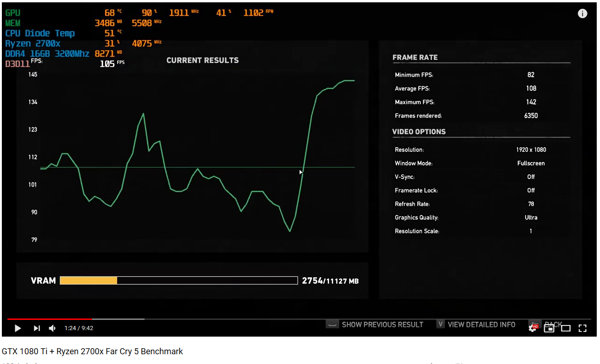Click the Current Results graph heading

203,60
